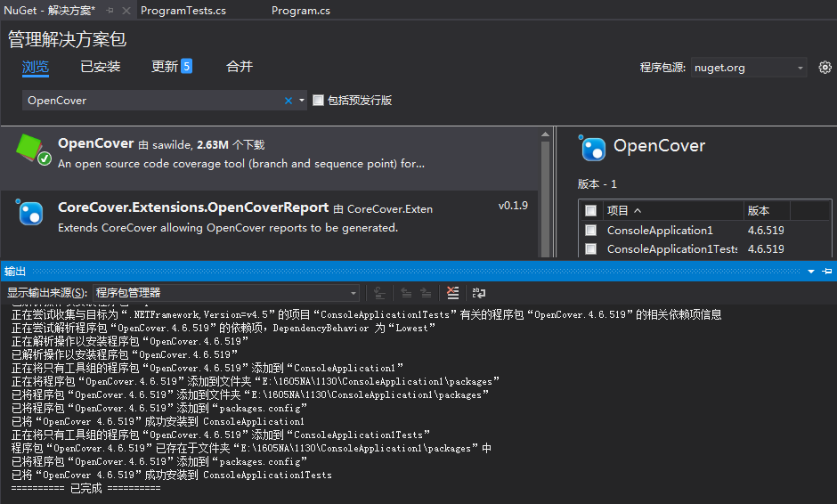Viewport: 837px width, 504px height.
Task: Click the 程序包源 label
Action: 662,68
